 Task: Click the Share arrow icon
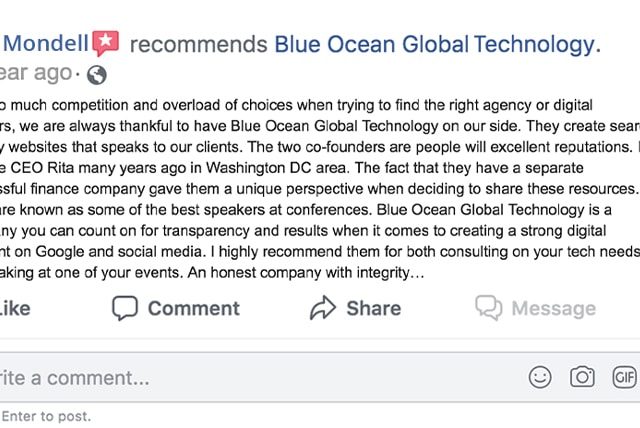[x=323, y=308]
